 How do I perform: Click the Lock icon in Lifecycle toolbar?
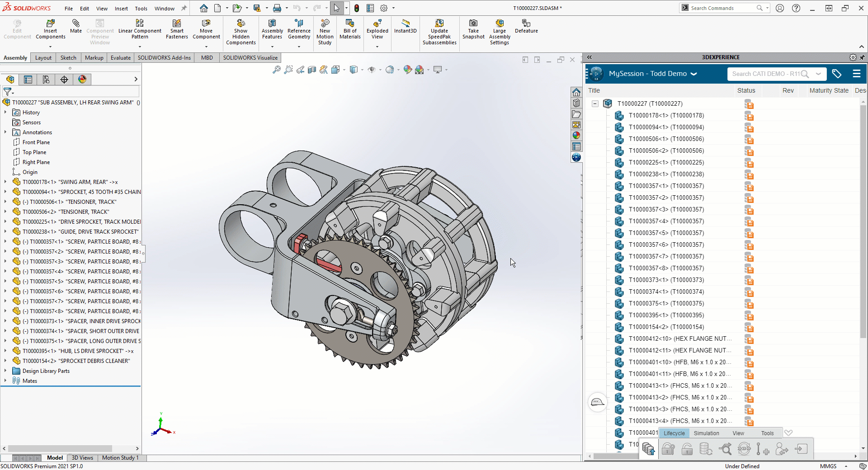tap(668, 449)
